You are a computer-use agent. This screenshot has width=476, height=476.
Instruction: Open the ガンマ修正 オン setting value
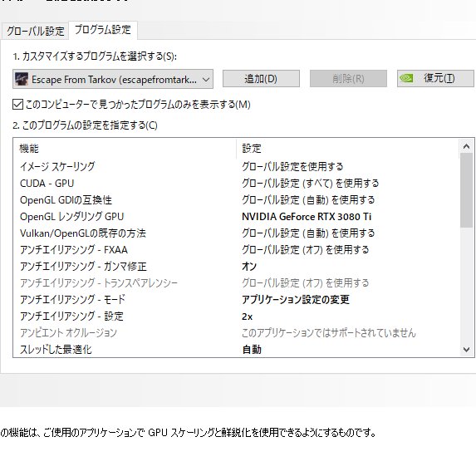(x=249, y=267)
